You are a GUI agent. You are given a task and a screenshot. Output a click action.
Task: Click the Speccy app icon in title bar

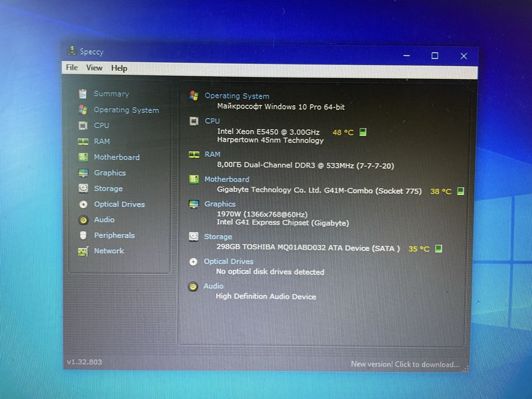click(72, 51)
